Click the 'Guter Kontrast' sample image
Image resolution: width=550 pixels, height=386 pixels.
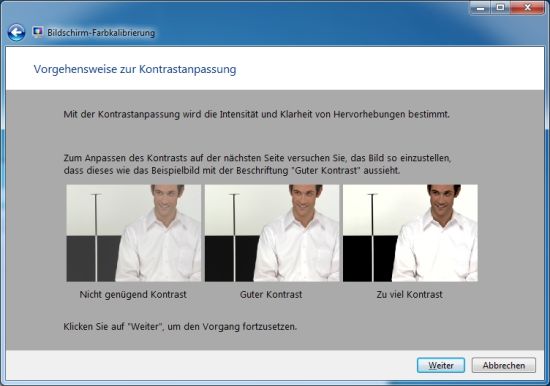(x=272, y=233)
